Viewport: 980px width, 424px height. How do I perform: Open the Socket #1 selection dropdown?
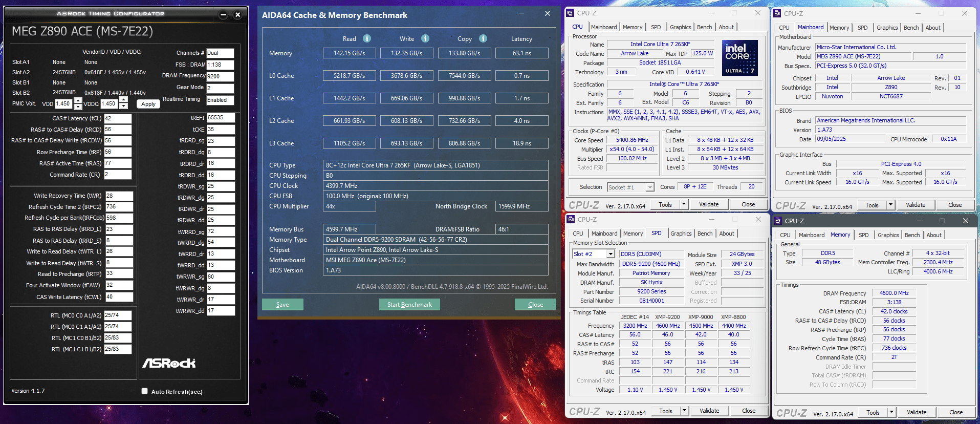coord(649,187)
